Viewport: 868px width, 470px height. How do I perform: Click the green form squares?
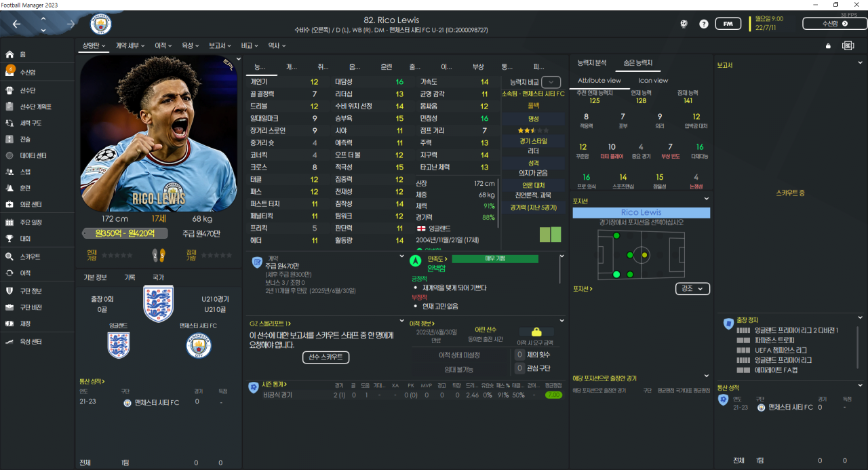tap(551, 235)
